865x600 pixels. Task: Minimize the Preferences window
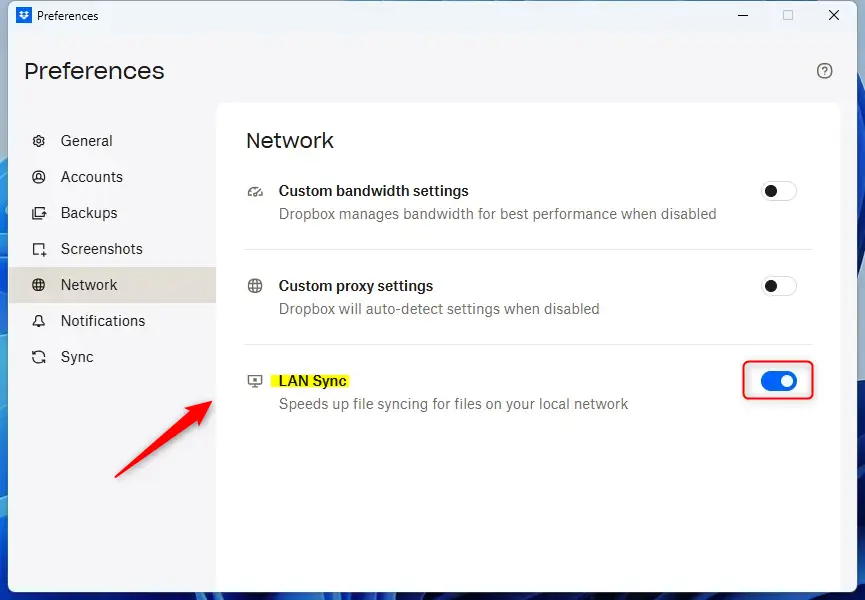743,15
